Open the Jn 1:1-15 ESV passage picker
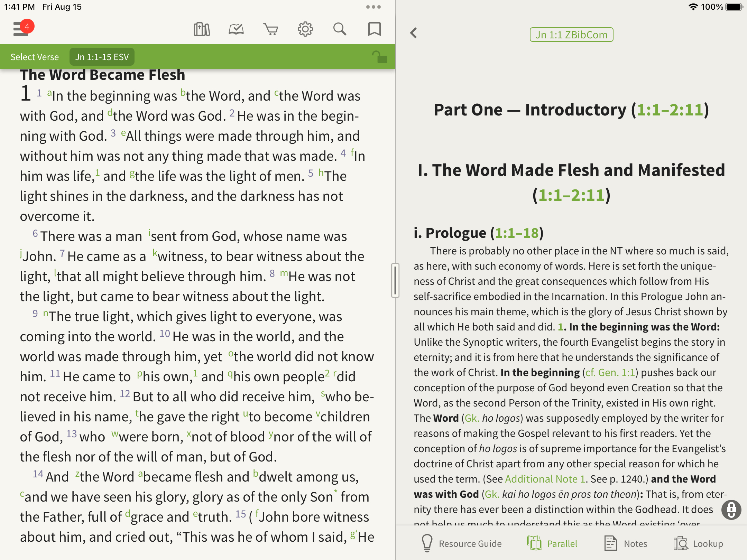Screen dimensions: 747x560 pyautogui.click(x=102, y=57)
